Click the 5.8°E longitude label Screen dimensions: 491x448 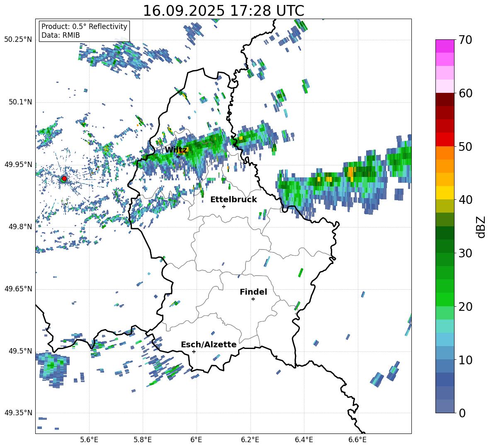143,440
